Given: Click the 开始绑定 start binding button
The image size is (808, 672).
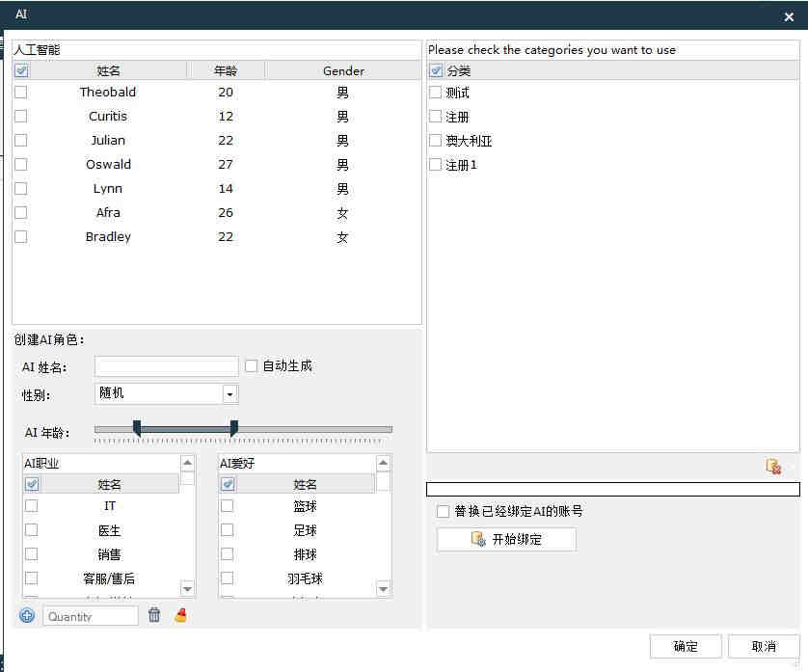Looking at the screenshot, I should coord(506,540).
